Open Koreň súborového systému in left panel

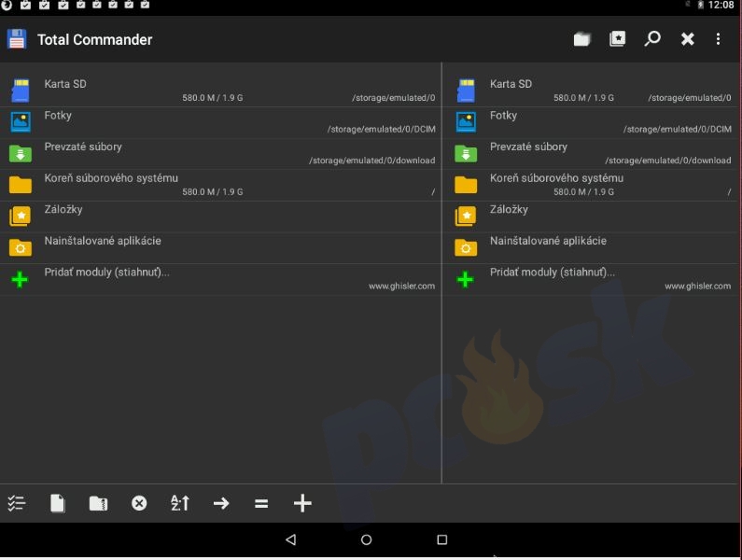220,185
